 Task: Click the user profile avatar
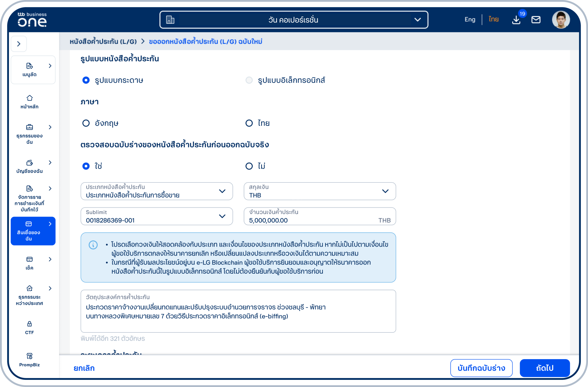pos(561,20)
